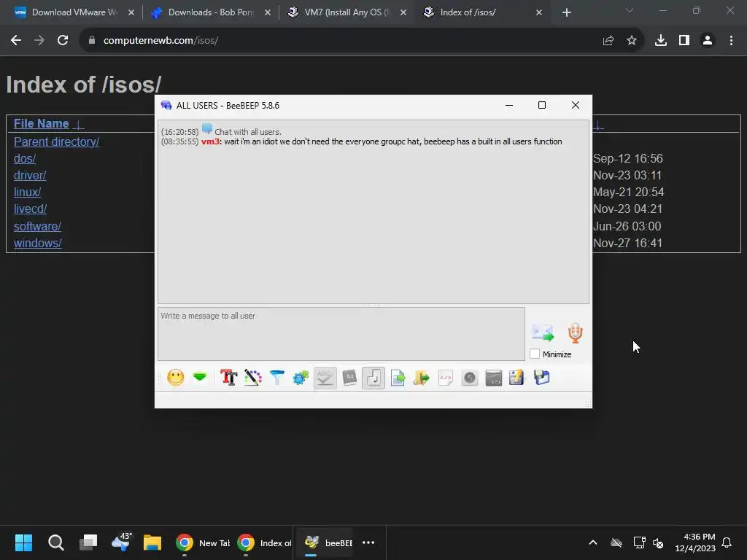This screenshot has height=560, width=747.
Task: Click the send message envelope button
Action: click(x=543, y=332)
